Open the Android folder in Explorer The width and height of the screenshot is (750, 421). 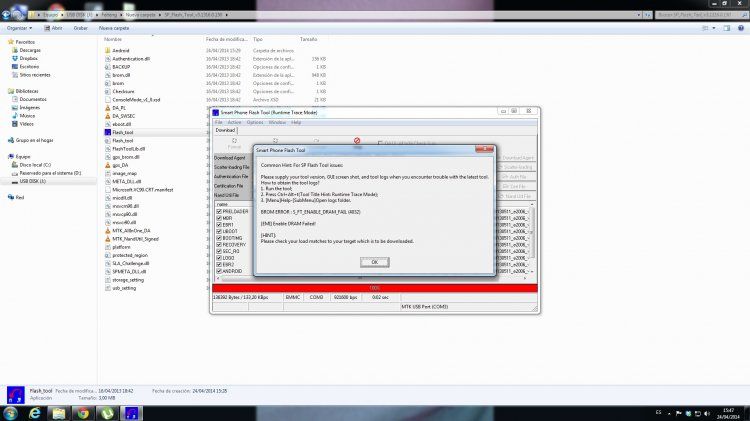[121, 50]
